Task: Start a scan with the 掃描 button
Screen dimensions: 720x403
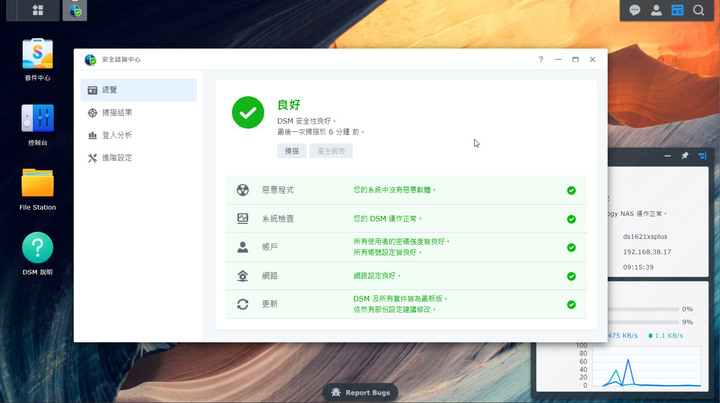Action: coord(292,151)
